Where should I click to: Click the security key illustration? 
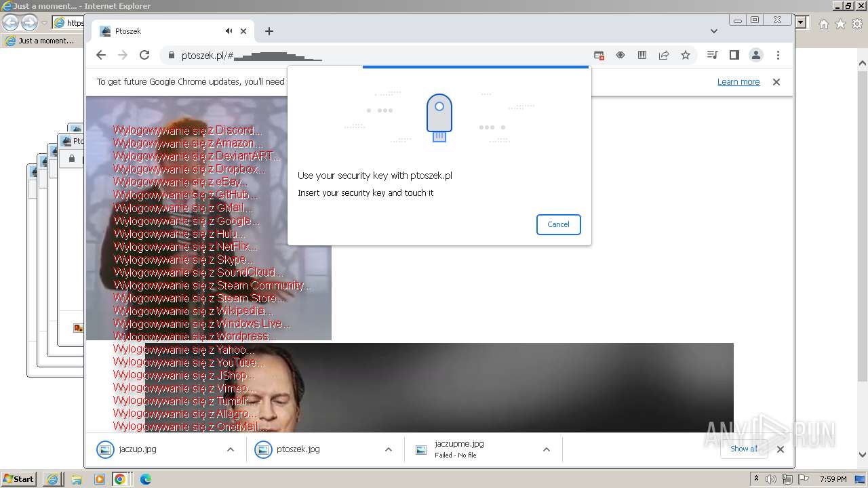(439, 118)
